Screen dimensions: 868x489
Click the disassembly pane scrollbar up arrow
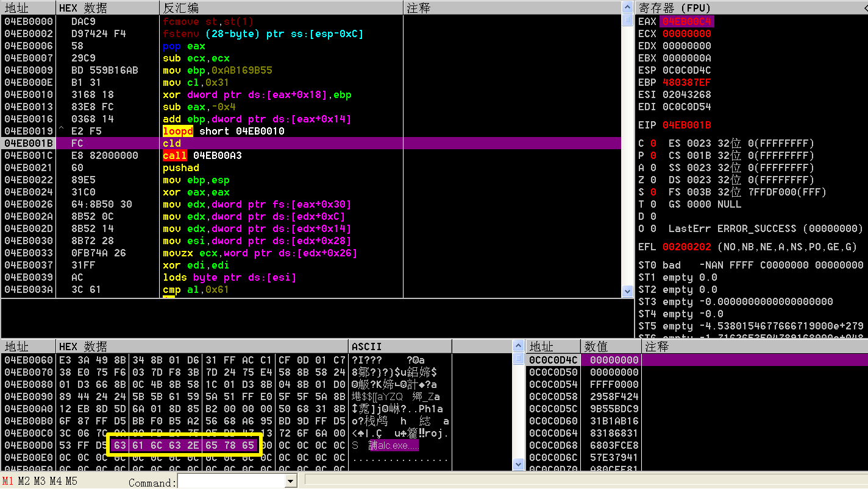pos(627,7)
